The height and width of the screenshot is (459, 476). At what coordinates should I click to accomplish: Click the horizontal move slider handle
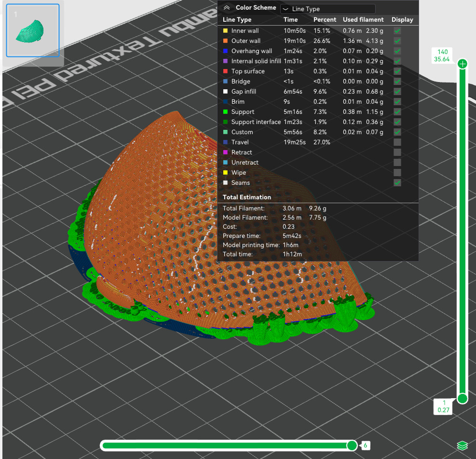(x=352, y=445)
